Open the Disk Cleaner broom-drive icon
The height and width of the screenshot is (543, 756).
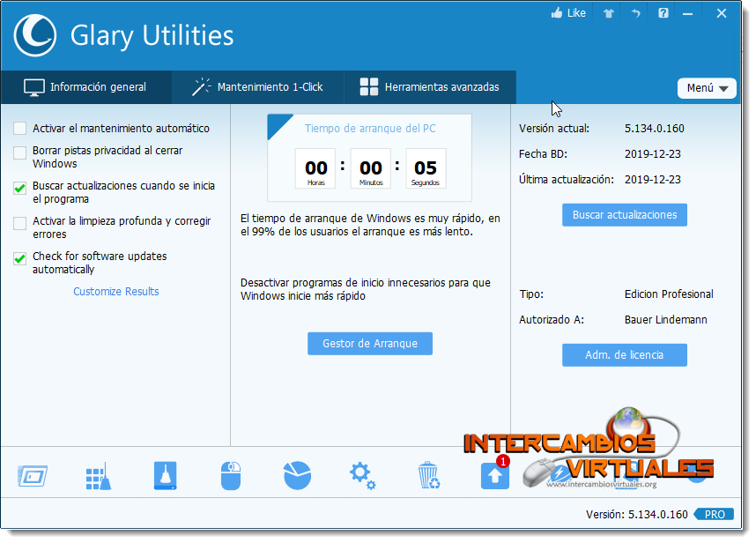pos(165,476)
